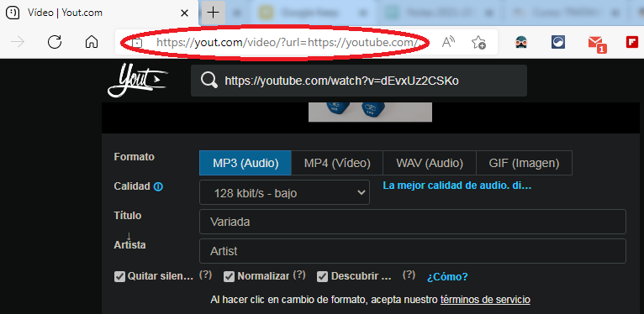Switch to the Vídeo | Yout.com tab
This screenshot has height=314, width=644.
98,13
